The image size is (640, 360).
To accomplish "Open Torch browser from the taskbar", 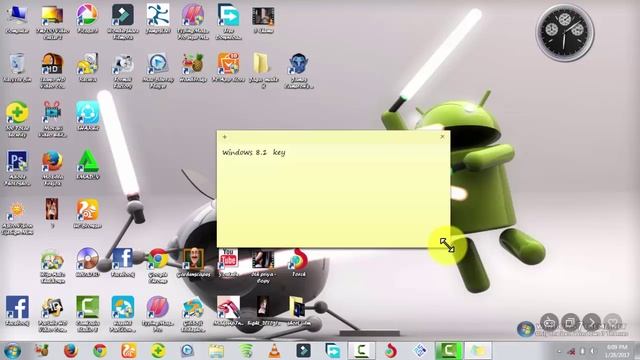I will [x=391, y=351].
